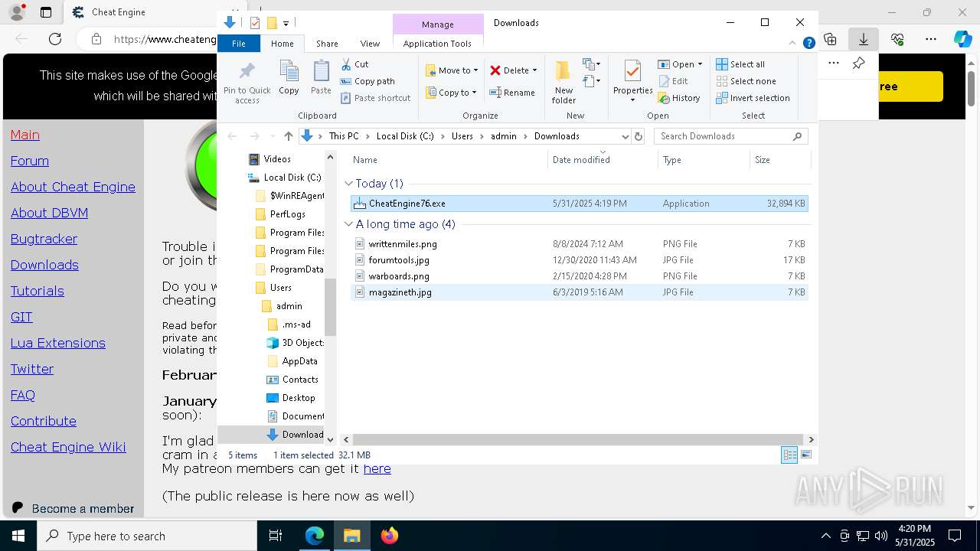This screenshot has height=551, width=980.
Task: Click Become a member button
Action: coord(73,508)
